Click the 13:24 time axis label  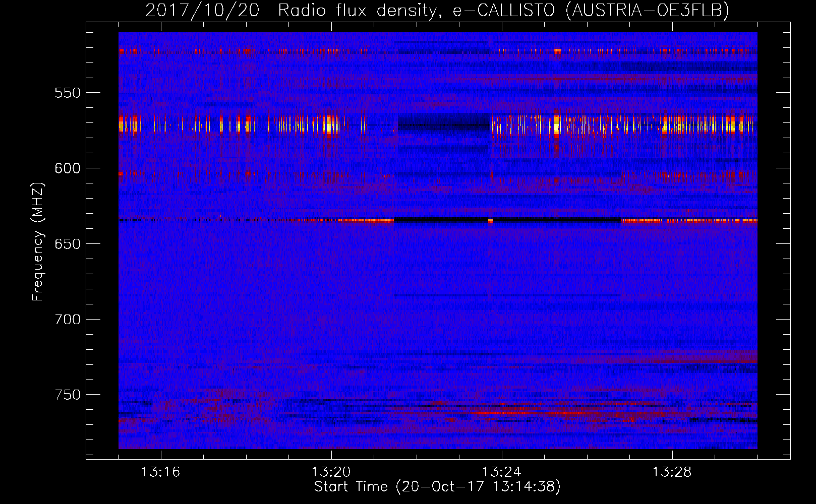click(501, 472)
